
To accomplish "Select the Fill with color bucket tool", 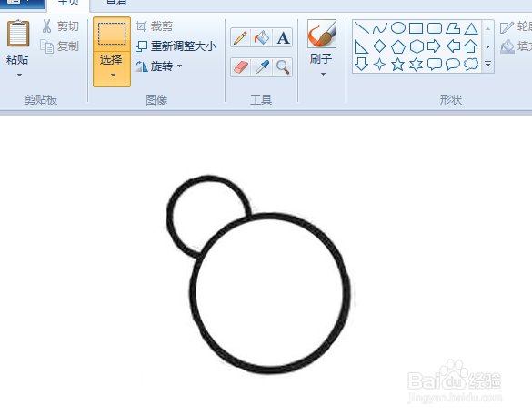I will pyautogui.click(x=262, y=37).
